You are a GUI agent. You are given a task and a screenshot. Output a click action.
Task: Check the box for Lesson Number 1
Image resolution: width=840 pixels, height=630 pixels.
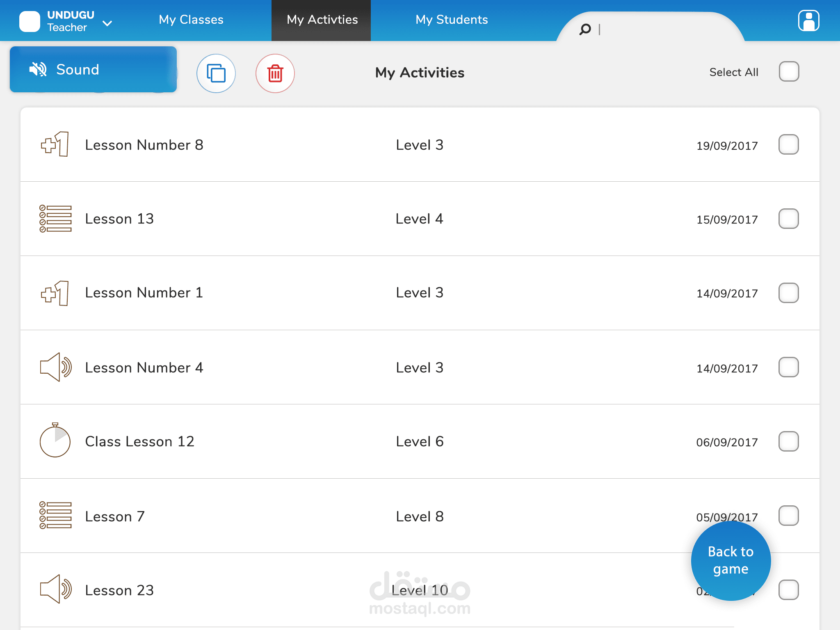click(788, 293)
